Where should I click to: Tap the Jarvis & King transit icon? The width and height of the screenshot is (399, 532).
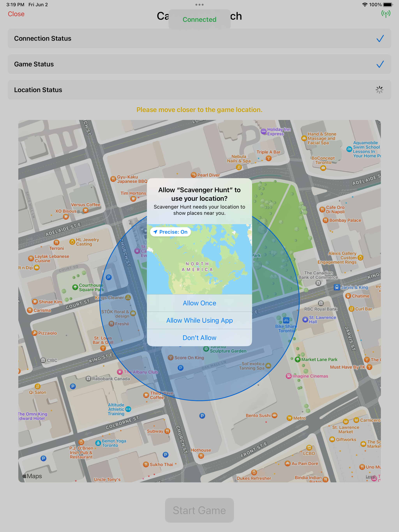pos(337,287)
